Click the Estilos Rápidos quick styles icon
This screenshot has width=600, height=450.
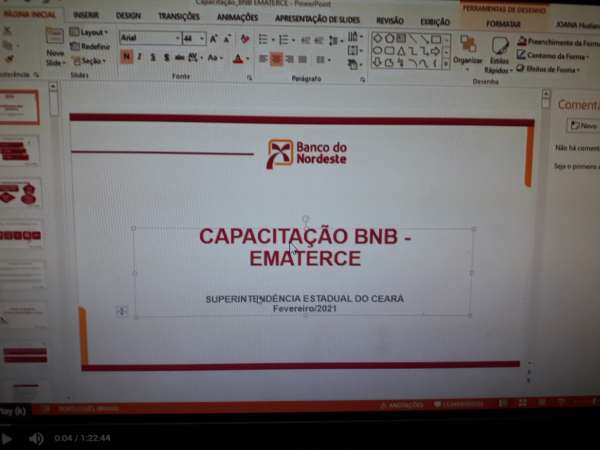(499, 46)
